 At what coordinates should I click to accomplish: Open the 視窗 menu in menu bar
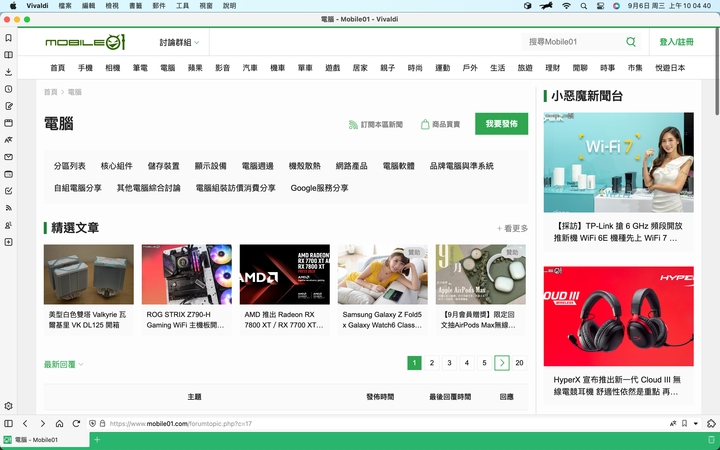pyautogui.click(x=206, y=6)
